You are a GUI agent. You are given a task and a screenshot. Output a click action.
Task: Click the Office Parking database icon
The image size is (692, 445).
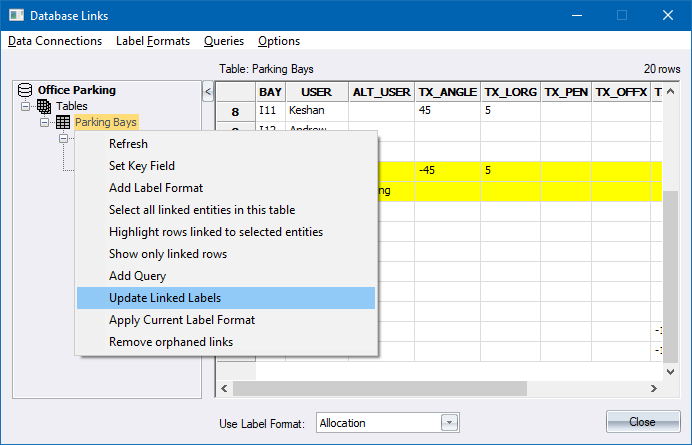click(25, 89)
